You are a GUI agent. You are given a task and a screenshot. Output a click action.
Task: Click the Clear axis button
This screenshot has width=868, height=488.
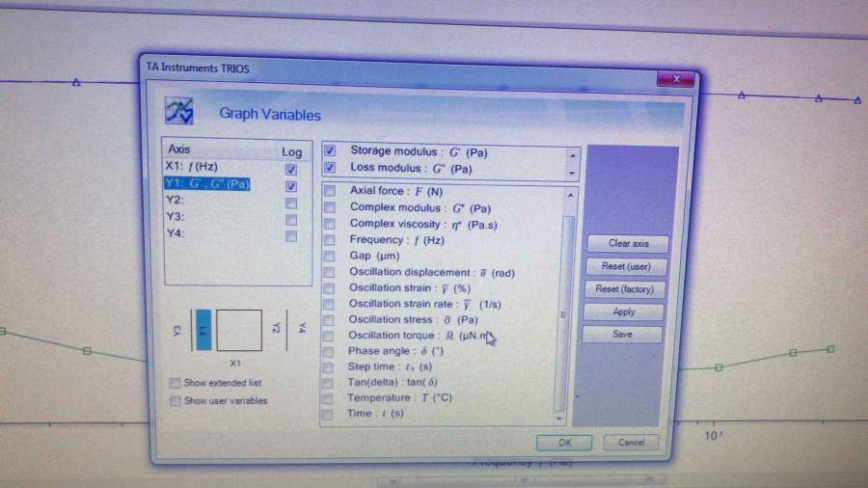click(628, 243)
